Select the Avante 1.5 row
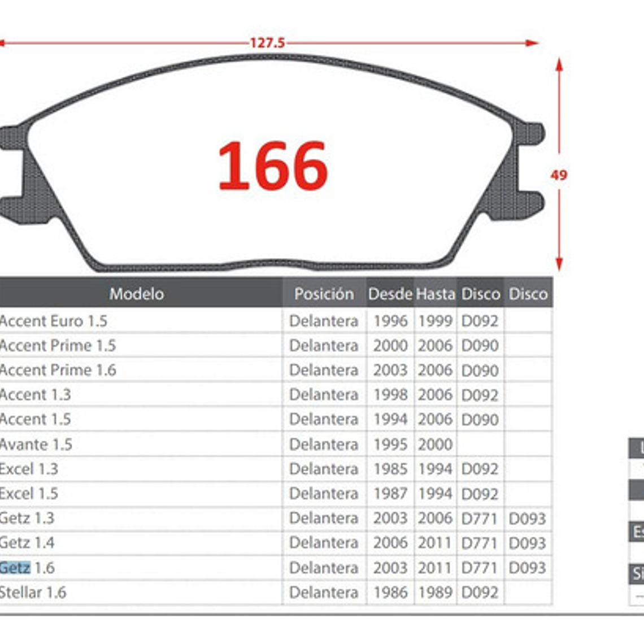This screenshot has height=644, width=644. pos(37,445)
